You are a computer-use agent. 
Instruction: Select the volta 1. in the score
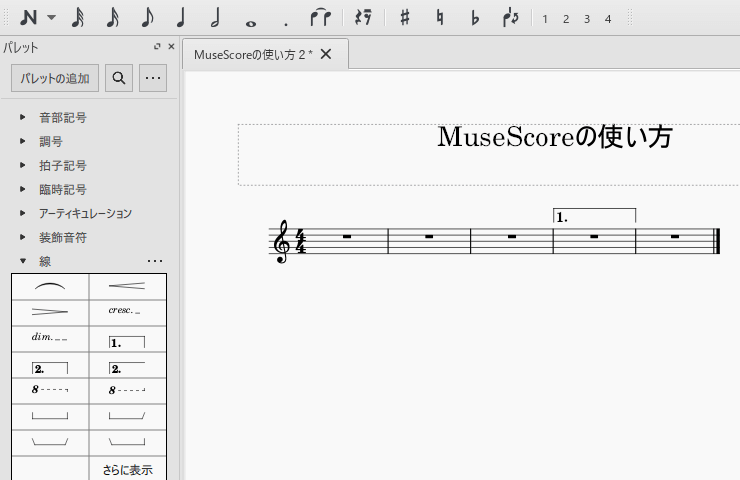594,216
